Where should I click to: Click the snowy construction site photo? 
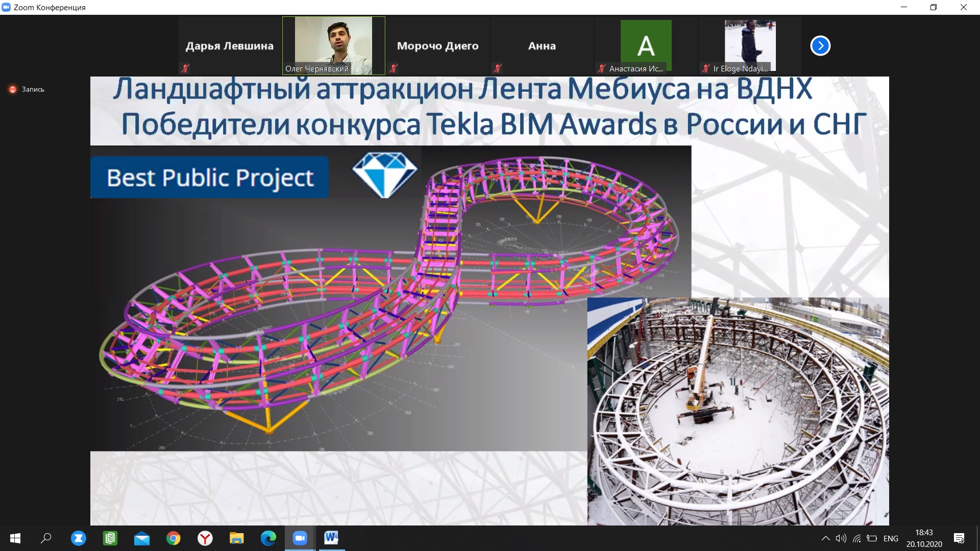coord(738,411)
